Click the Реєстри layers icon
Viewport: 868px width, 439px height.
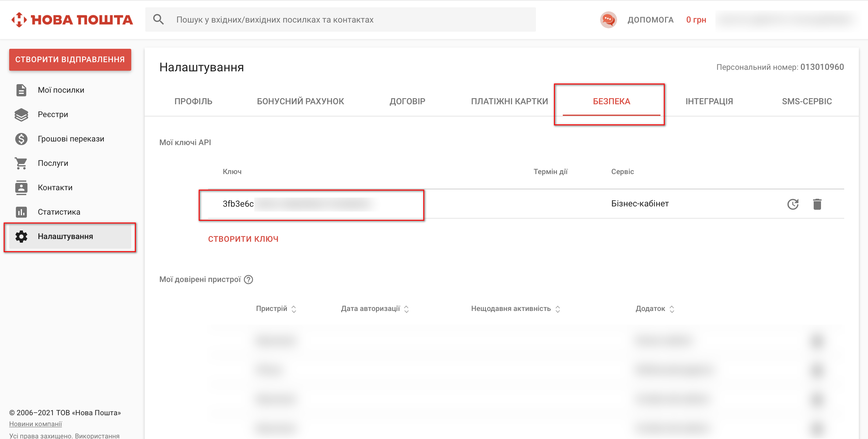pos(21,114)
